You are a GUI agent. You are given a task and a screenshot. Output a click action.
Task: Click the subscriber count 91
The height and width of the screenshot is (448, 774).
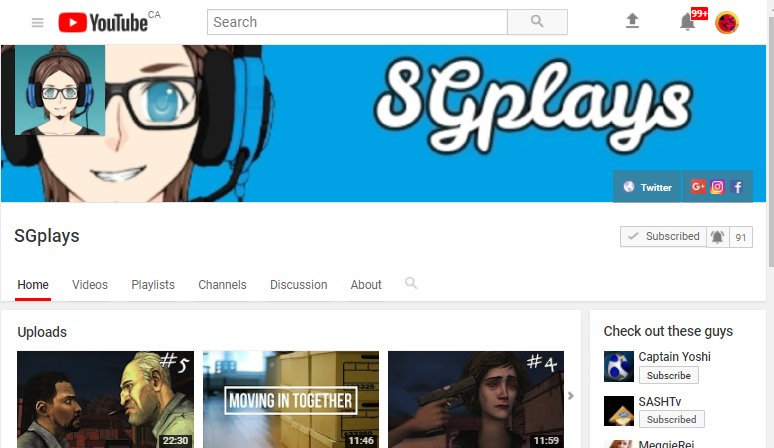(741, 237)
